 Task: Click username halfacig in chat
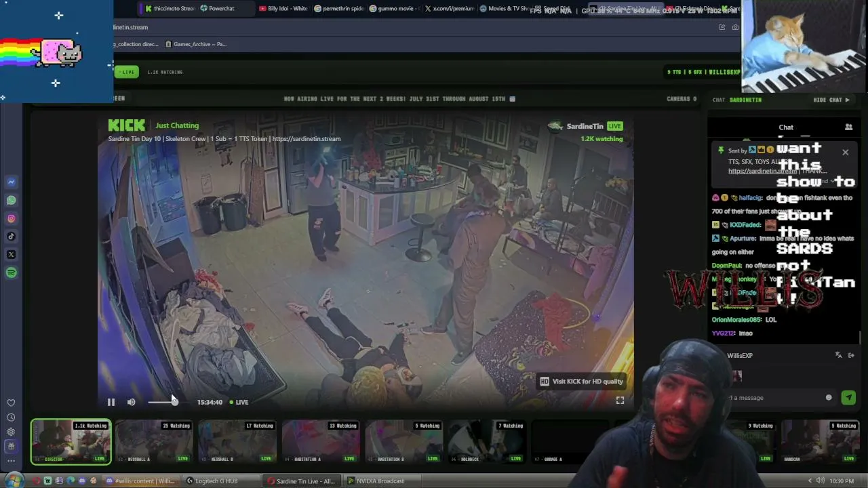750,198
